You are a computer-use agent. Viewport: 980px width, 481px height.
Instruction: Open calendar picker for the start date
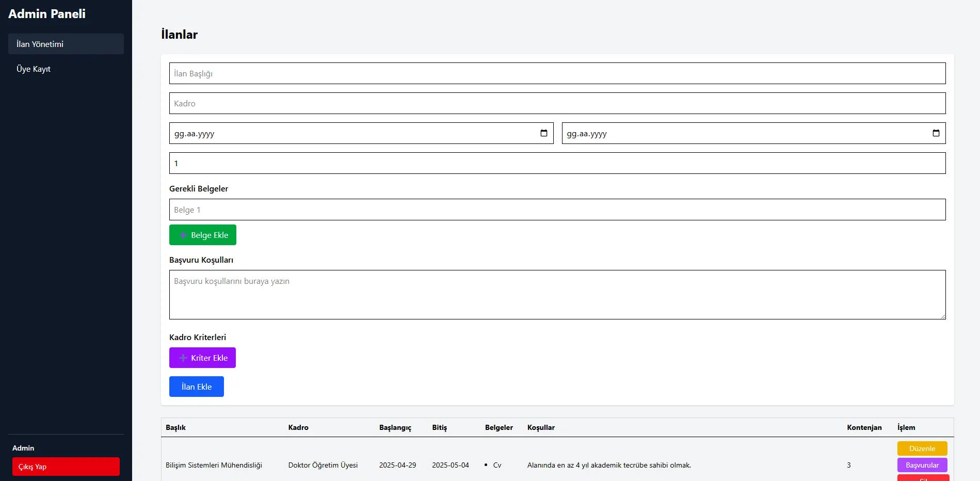coord(543,133)
